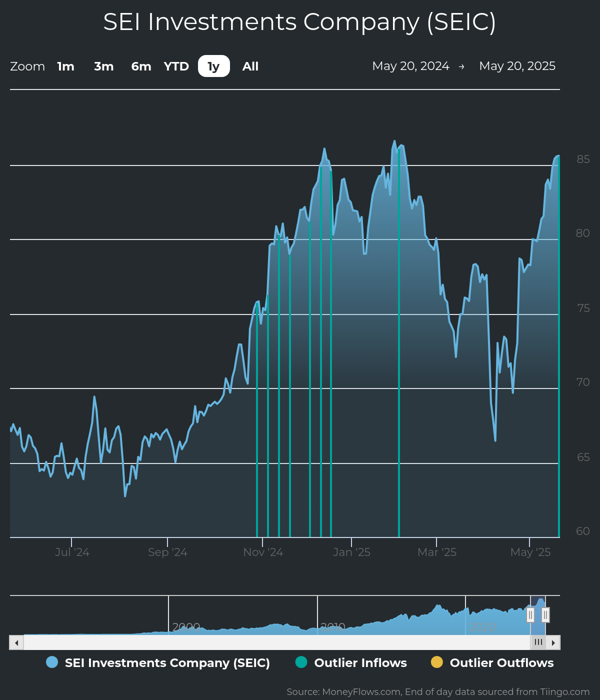600x700 pixels.
Task: Click the navigator scrollbar thumb
Action: (x=538, y=642)
